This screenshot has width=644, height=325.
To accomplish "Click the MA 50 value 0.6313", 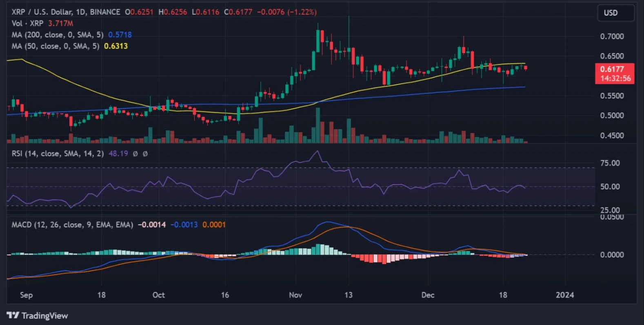I will click(116, 46).
